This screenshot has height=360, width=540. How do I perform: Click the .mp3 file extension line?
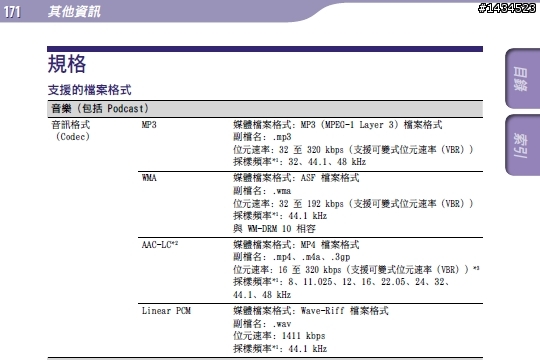(262, 137)
